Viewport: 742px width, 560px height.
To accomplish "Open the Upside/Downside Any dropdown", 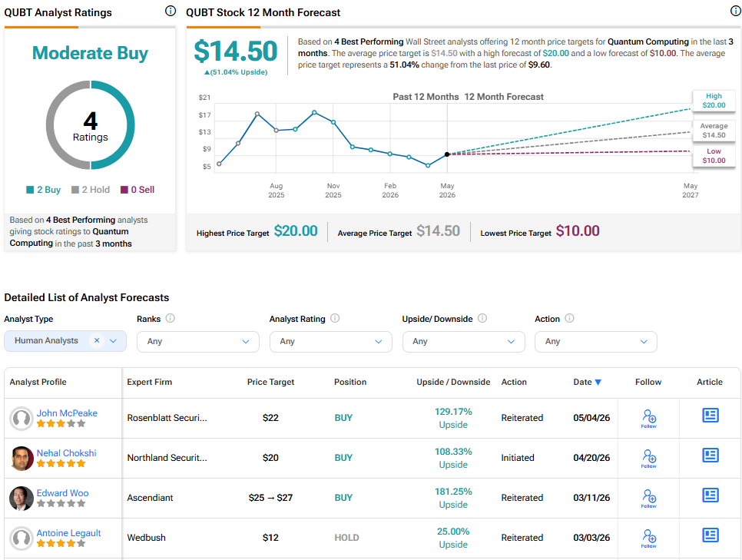I will (x=464, y=341).
